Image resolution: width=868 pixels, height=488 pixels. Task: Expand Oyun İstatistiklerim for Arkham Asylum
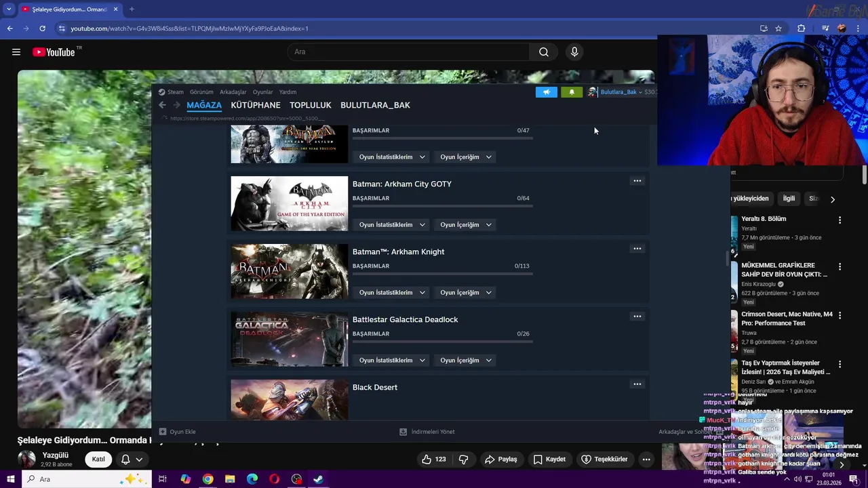[x=392, y=157]
